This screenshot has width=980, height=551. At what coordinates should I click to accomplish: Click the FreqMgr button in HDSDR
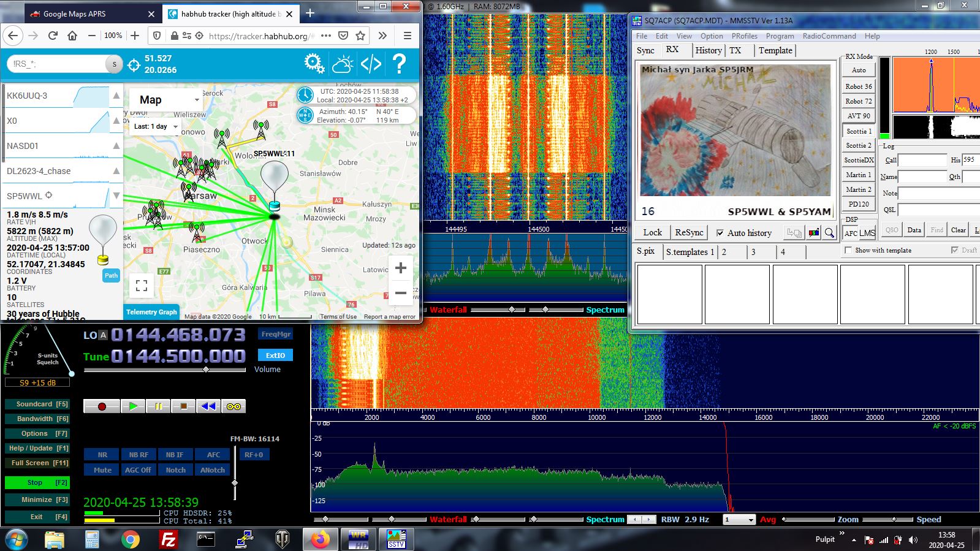click(276, 334)
